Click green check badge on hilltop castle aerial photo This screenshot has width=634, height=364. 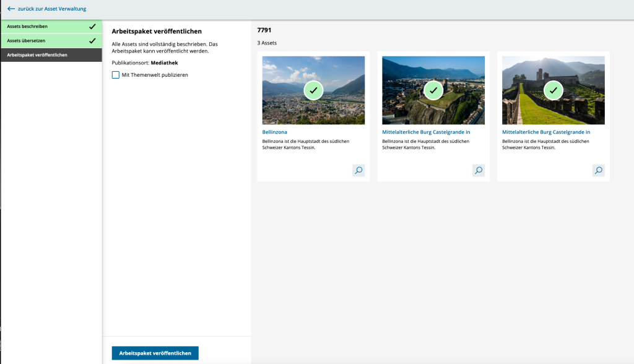coord(433,90)
